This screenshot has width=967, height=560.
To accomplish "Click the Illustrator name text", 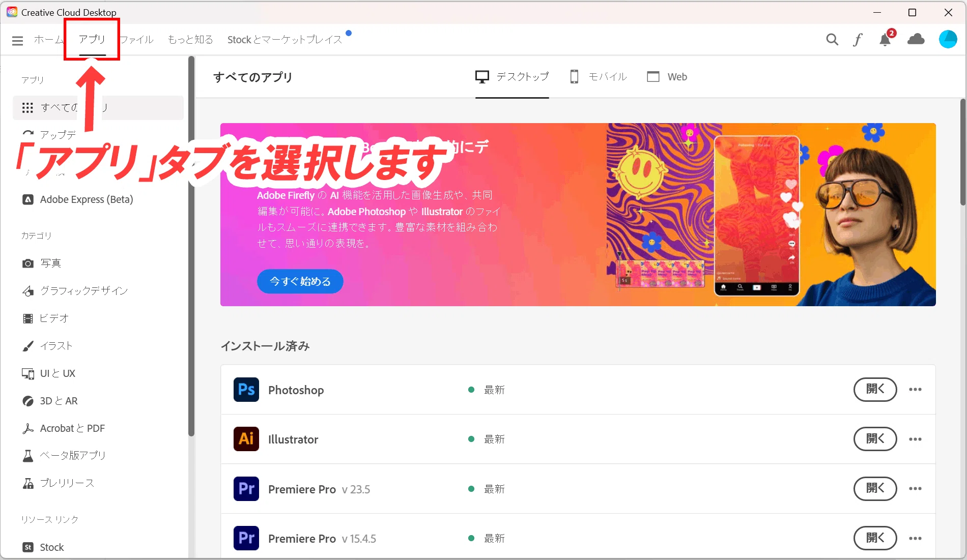I will (x=293, y=439).
